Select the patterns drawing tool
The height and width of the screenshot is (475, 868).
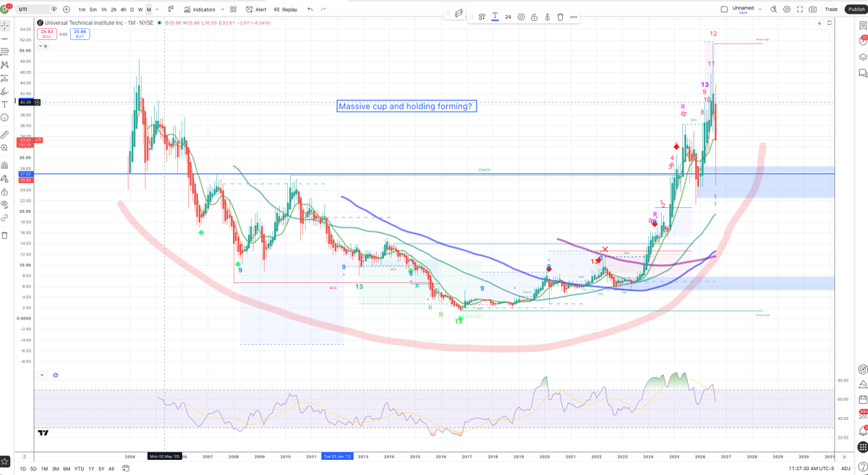click(5, 65)
